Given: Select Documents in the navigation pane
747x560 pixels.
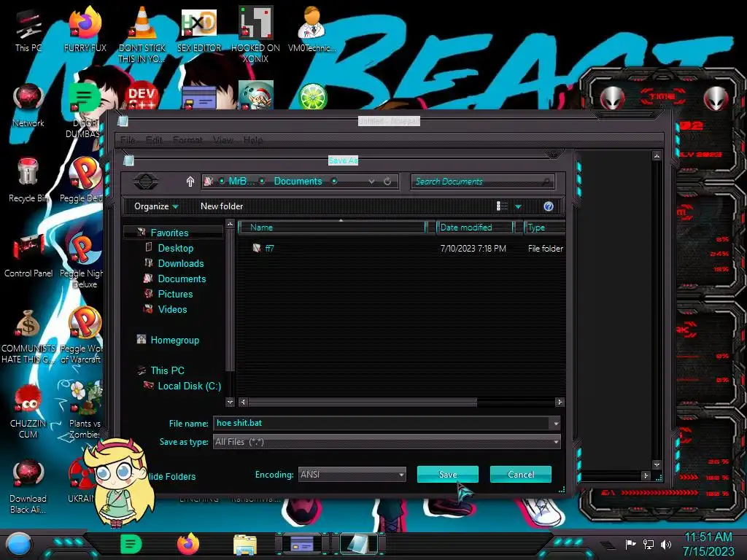Looking at the screenshot, I should pos(182,279).
